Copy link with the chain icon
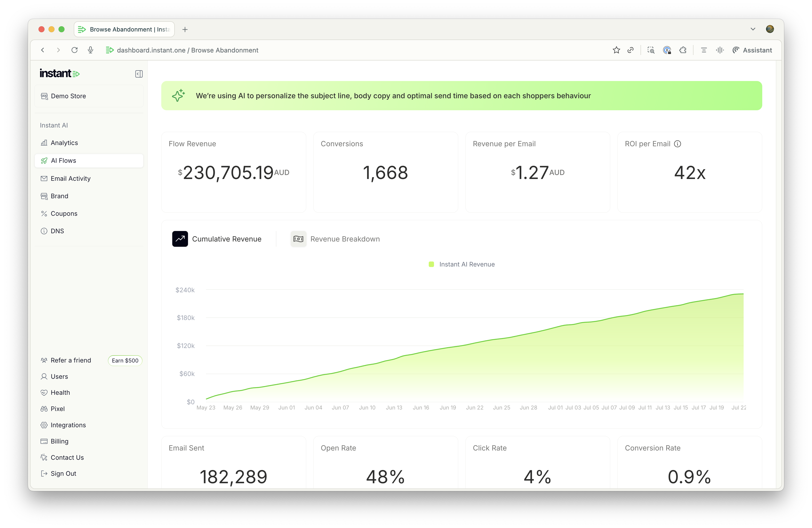The height and width of the screenshot is (528, 812). 630,50
